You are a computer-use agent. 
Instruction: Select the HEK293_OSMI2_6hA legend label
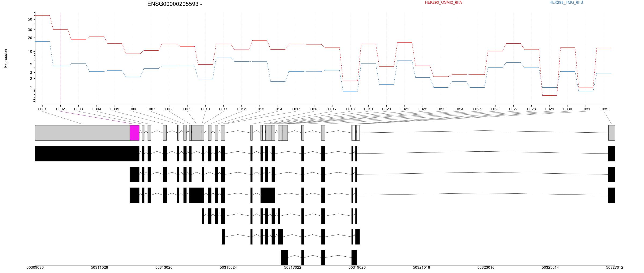tap(443, 2)
